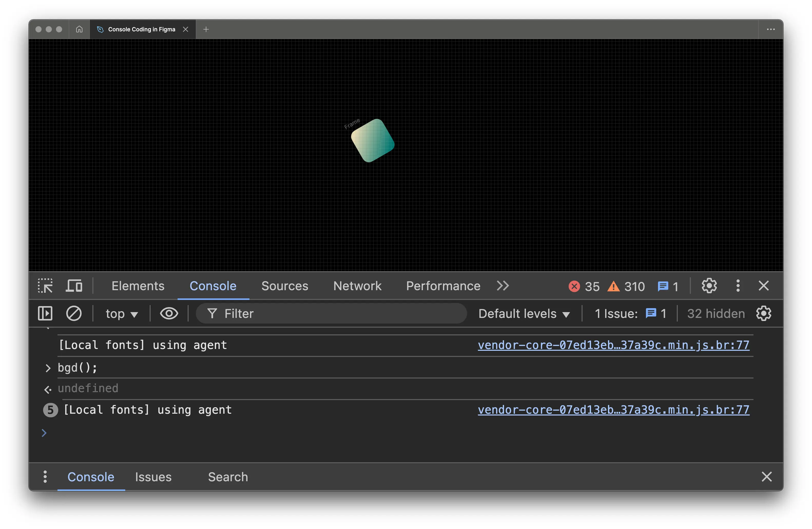Toggle the device toolbar icon

[74, 286]
